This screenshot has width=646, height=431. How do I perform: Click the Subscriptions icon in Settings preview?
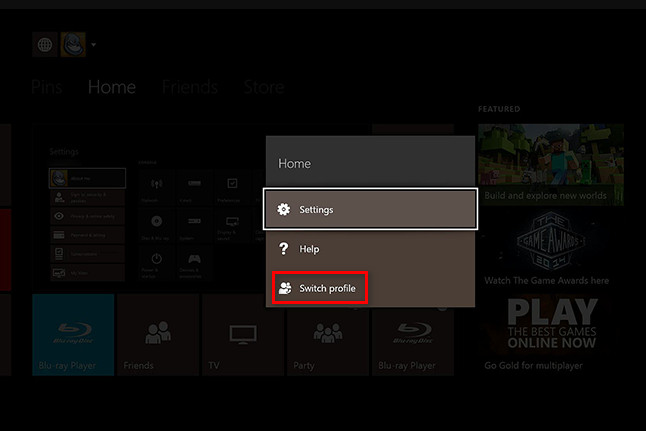coord(59,253)
